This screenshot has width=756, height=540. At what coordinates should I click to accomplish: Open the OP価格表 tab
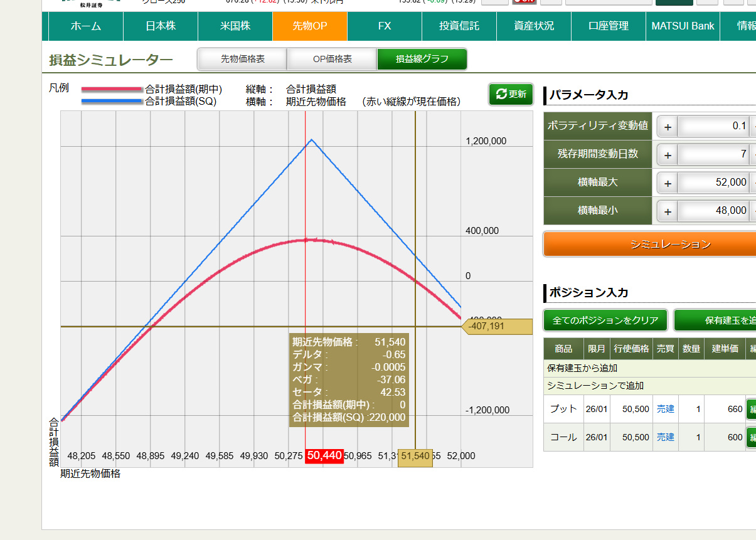click(332, 60)
